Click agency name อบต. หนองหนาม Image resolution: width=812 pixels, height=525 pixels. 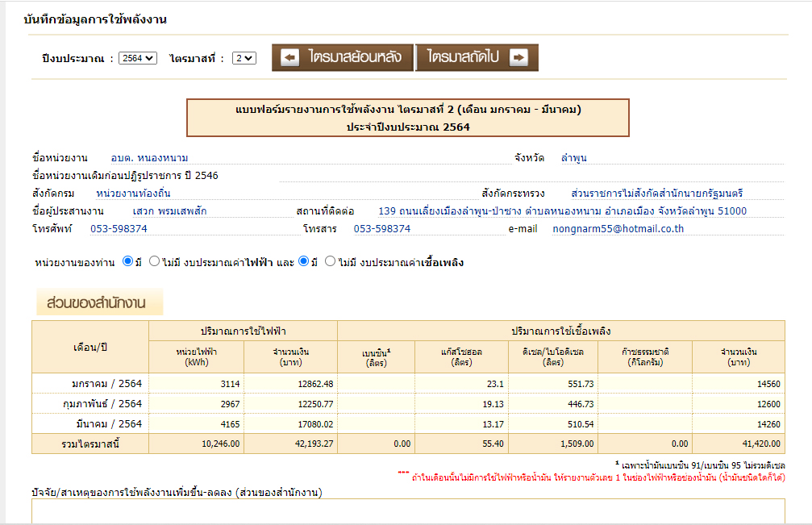[x=150, y=158]
